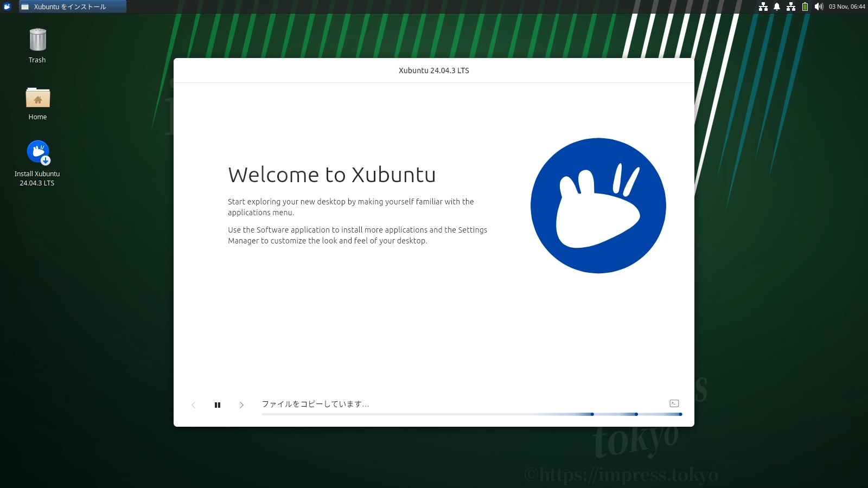This screenshot has height=488, width=868.
Task: Click the paragraph starting 'Start exploring your new desktop'
Action: pyautogui.click(x=351, y=207)
